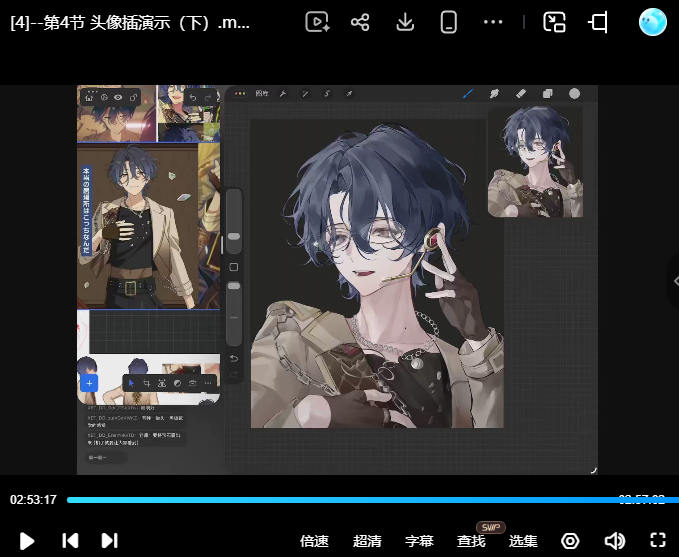Click the circular icon beside eye in reference app

click(104, 97)
